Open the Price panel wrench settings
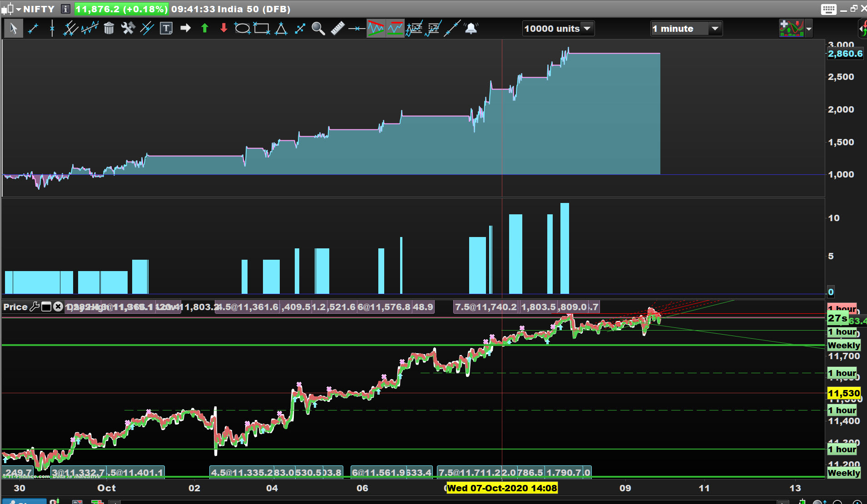Image resolution: width=867 pixels, height=504 pixels. (x=35, y=307)
